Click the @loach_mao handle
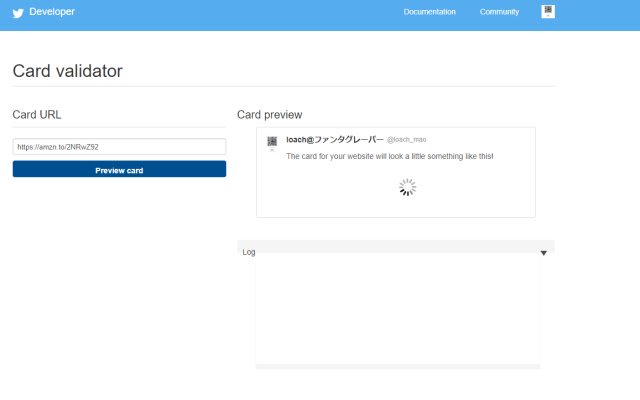The height and width of the screenshot is (400, 640). click(407, 140)
